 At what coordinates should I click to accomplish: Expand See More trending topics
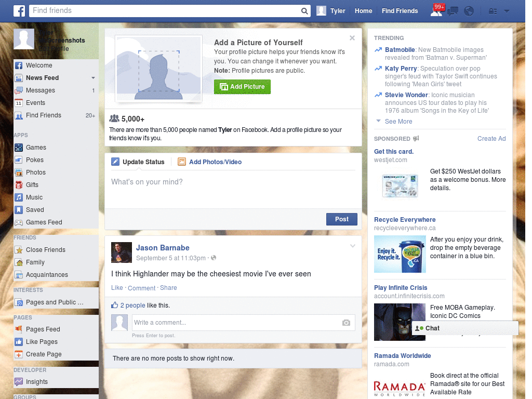[398, 122]
